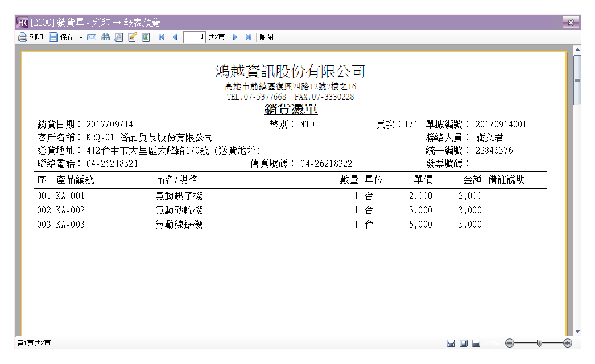
Task: Click the 關閉 close preview button
Action: 266,37
